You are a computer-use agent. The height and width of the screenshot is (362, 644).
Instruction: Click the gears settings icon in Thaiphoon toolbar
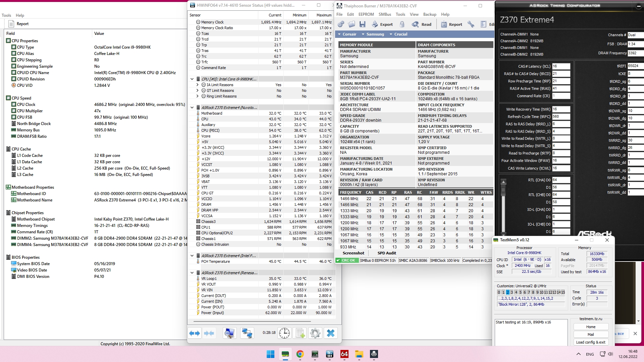(x=341, y=24)
